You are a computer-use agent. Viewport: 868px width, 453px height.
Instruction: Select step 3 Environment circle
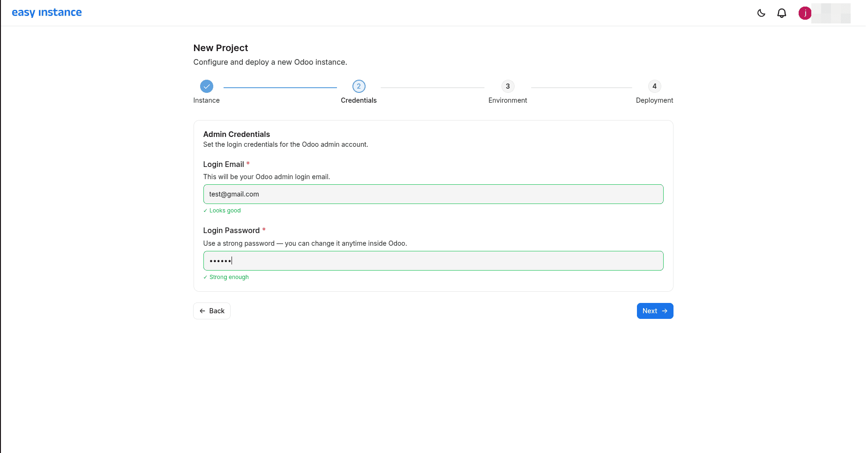pyautogui.click(x=508, y=86)
